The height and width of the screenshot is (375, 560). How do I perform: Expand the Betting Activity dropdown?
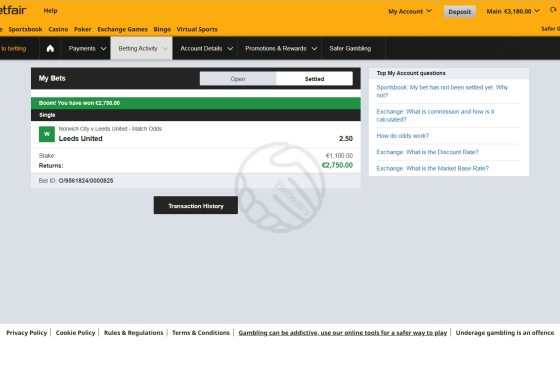[142, 48]
